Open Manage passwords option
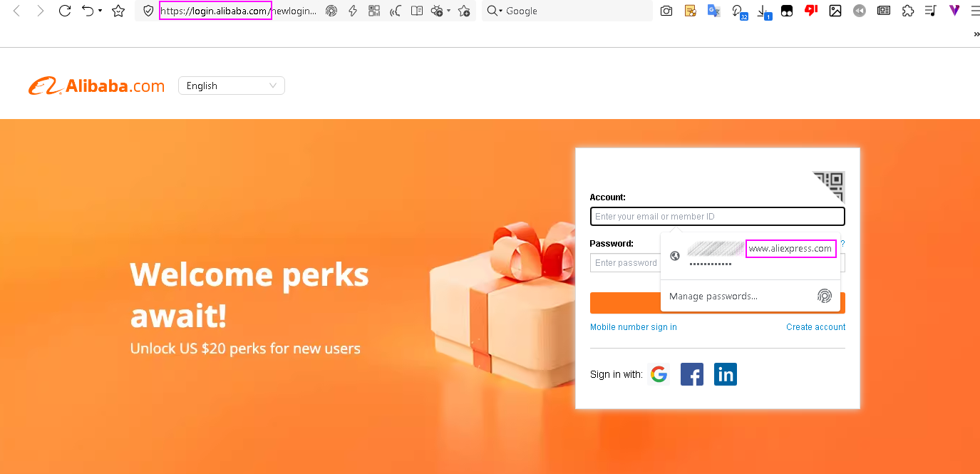This screenshot has width=980, height=474. pos(713,297)
